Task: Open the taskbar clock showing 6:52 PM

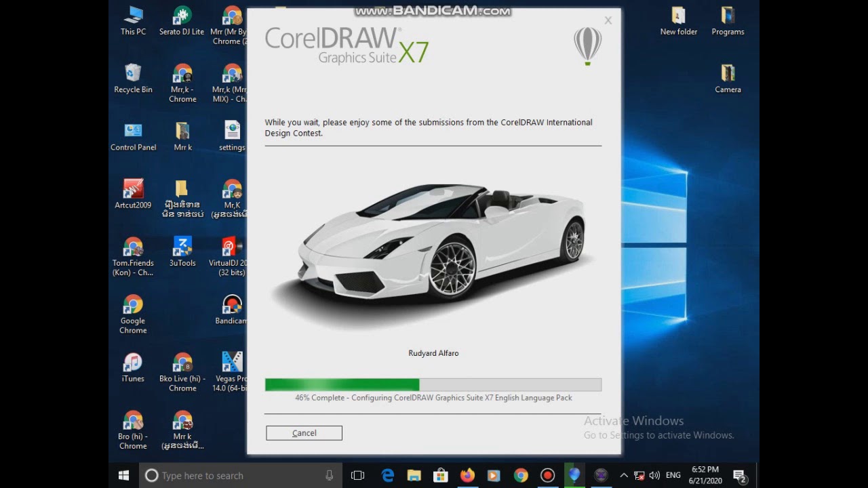Action: (x=705, y=475)
